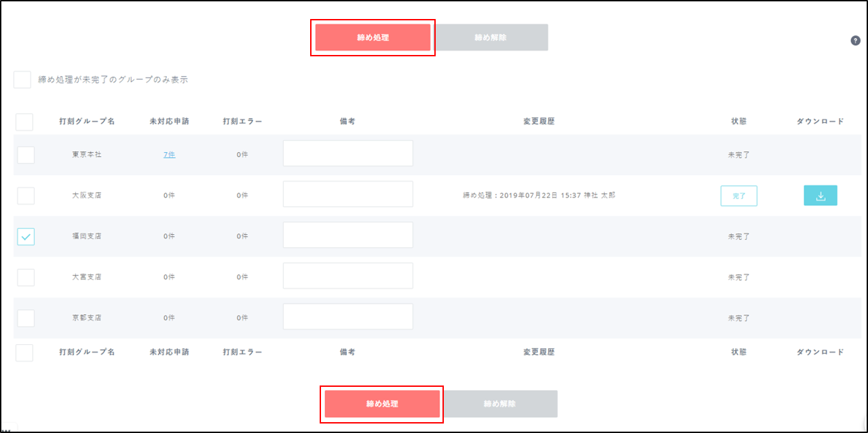868x433 pixels.
Task: Toggle the select-all checkbox in footer
Action: tap(24, 352)
